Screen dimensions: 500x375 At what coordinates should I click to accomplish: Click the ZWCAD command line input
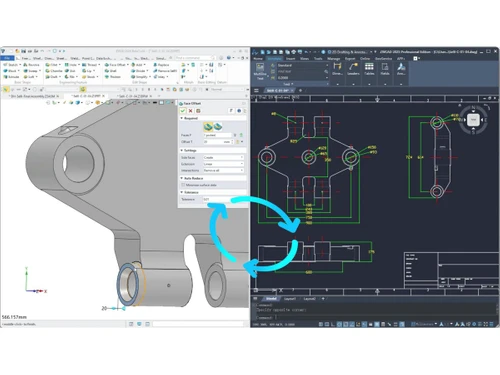point(375,317)
